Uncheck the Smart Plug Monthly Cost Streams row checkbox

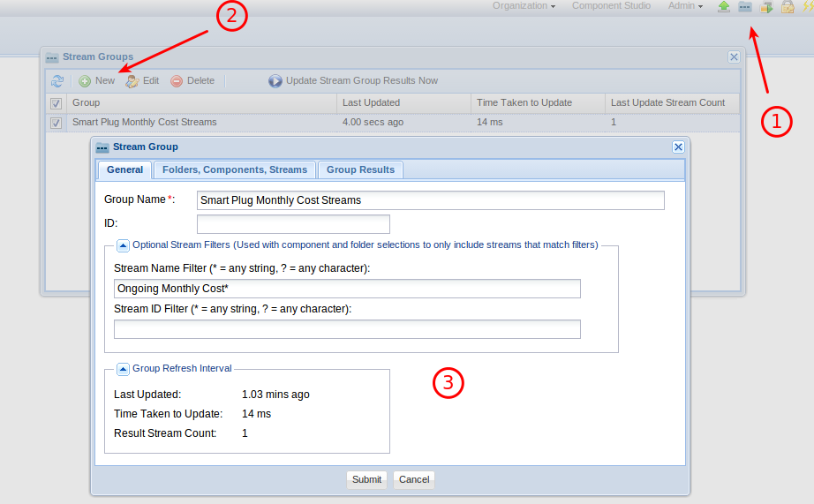[x=57, y=123]
